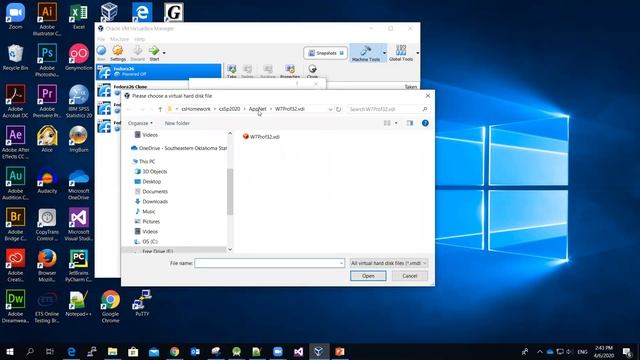This screenshot has width=640, height=360.
Task: Open the Organize menu
Action: click(x=140, y=123)
